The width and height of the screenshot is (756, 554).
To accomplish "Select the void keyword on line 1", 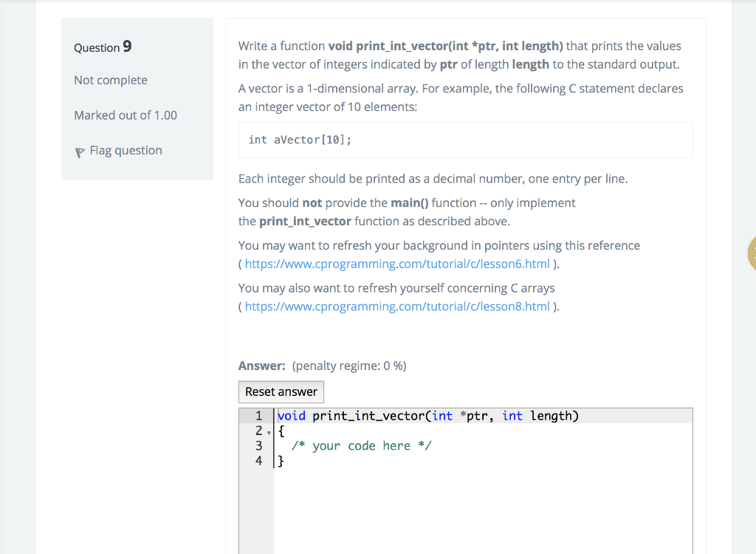I will (x=290, y=416).
